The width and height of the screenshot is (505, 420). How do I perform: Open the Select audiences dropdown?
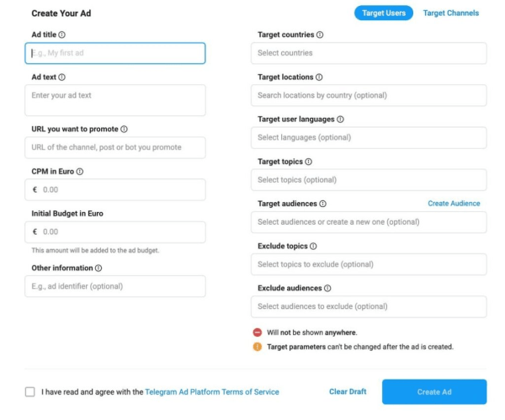(x=369, y=222)
